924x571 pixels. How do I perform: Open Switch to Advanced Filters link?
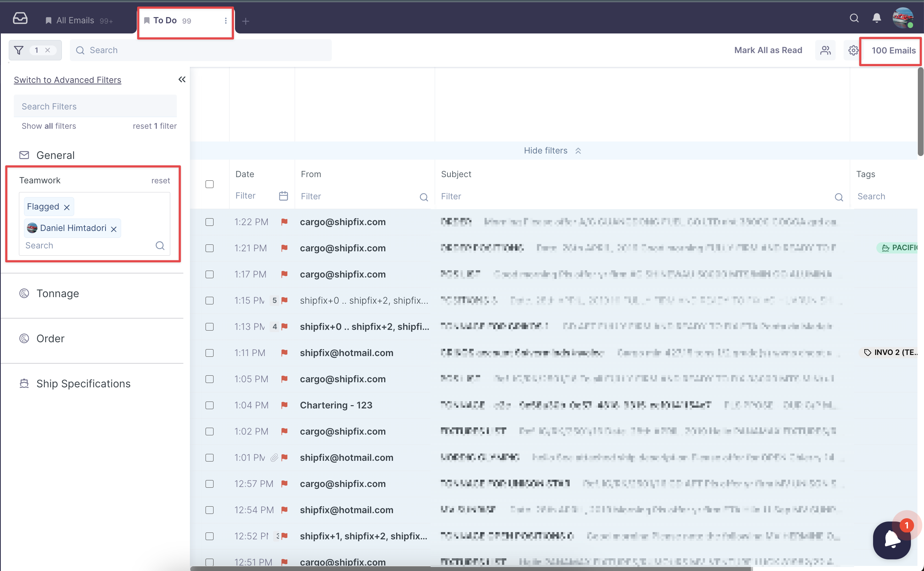click(x=67, y=80)
